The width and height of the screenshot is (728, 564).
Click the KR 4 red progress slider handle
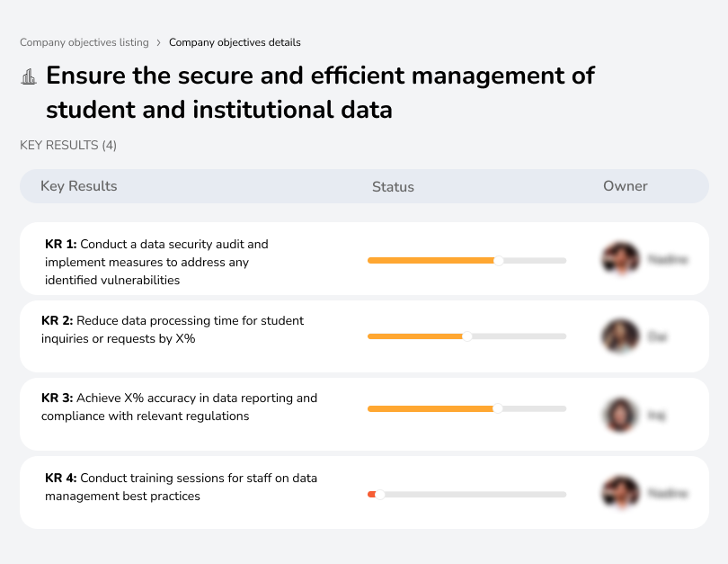pyautogui.click(x=379, y=495)
